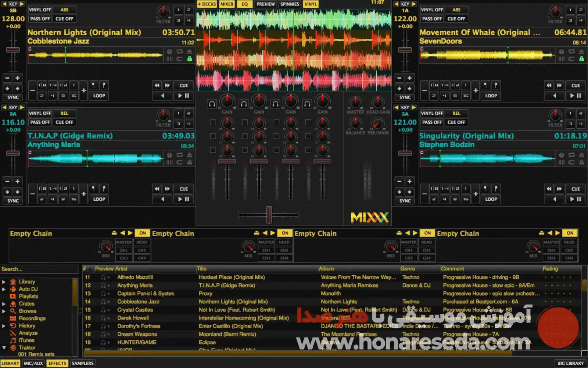Expand the Browse tree node

(4, 311)
